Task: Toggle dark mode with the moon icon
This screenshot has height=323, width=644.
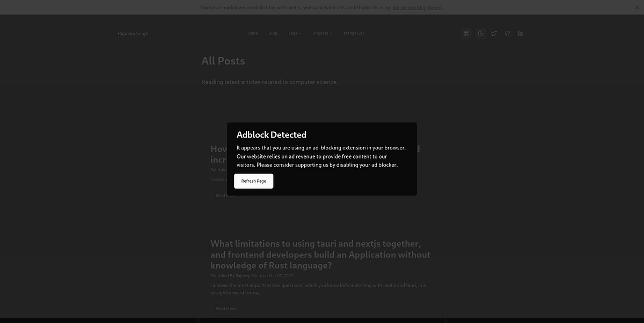Action: tap(478, 32)
